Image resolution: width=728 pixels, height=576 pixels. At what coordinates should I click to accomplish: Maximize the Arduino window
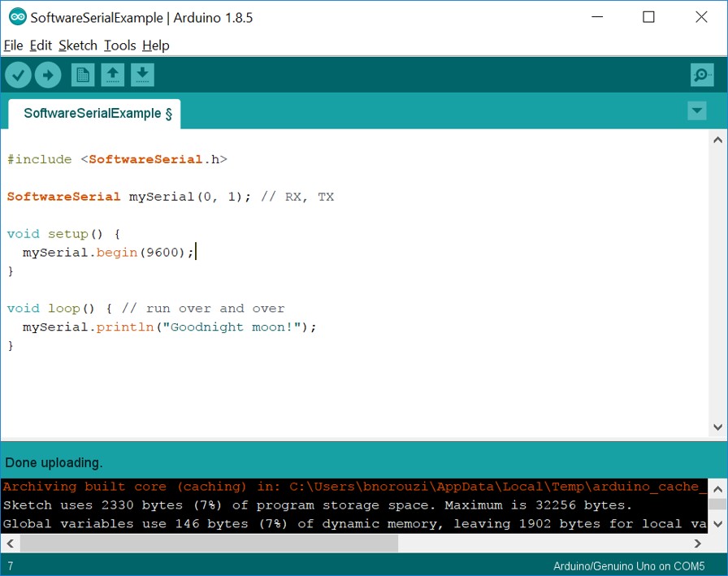pos(648,17)
